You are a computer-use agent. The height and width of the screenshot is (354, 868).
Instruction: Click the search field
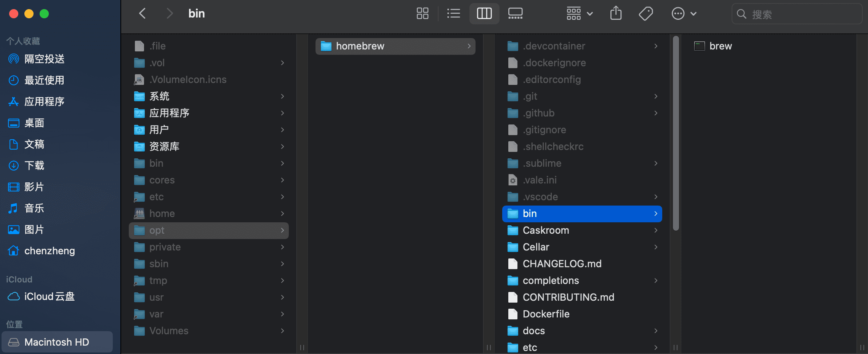(797, 14)
